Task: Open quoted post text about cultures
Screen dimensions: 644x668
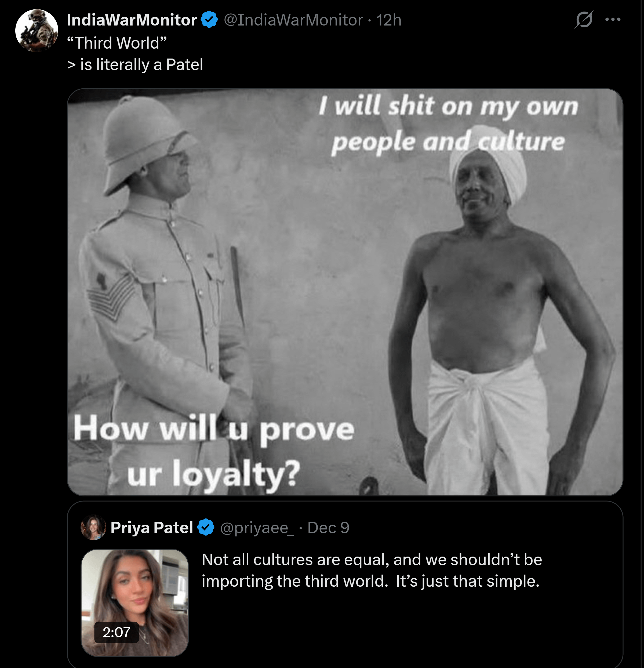Action: [372, 570]
